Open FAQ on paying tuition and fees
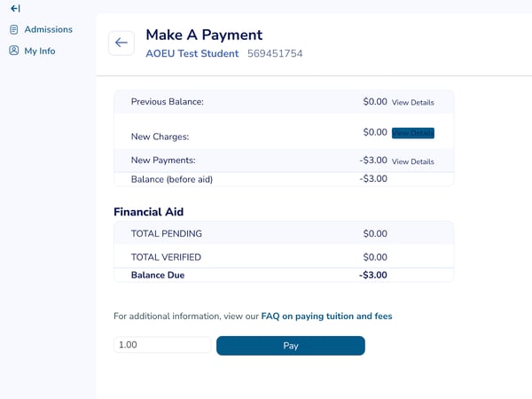The width and height of the screenshot is (532, 399). [x=326, y=317]
